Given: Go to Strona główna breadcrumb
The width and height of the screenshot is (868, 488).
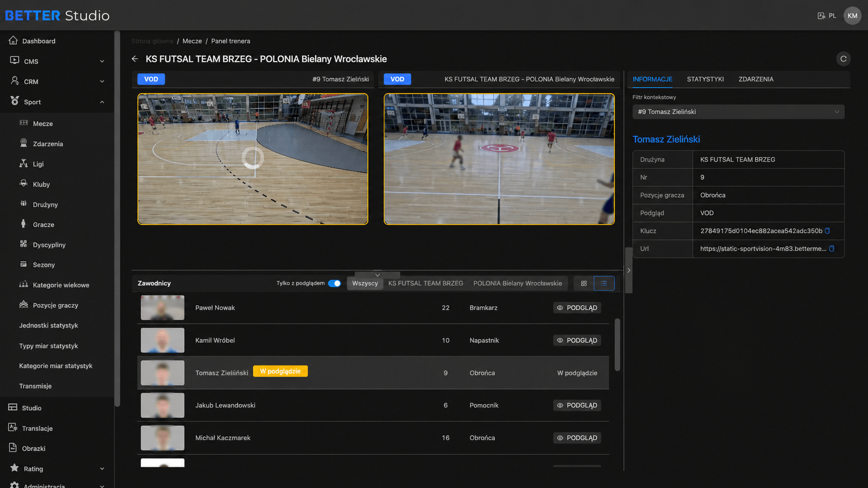Looking at the screenshot, I should tap(152, 41).
